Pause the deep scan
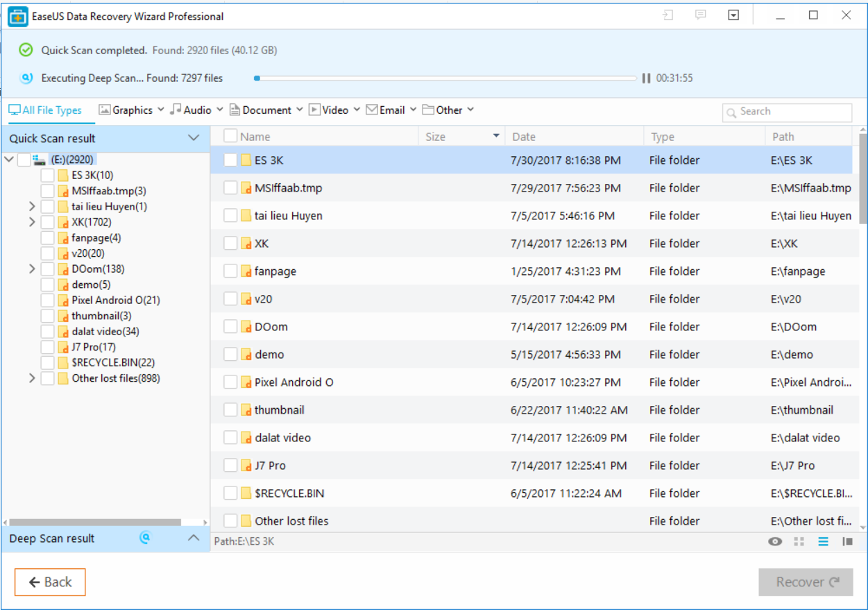This screenshot has height=610, width=868. coord(646,78)
